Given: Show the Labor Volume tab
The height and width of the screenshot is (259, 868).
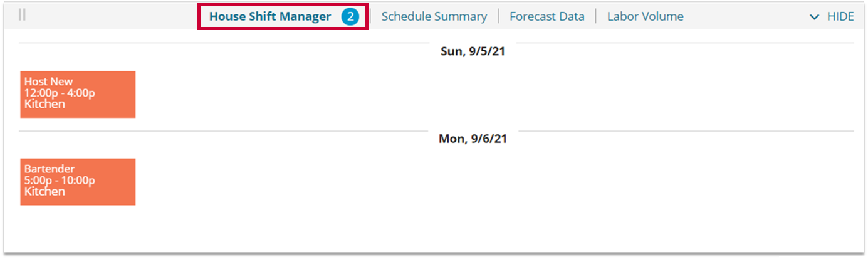Looking at the screenshot, I should [645, 17].
